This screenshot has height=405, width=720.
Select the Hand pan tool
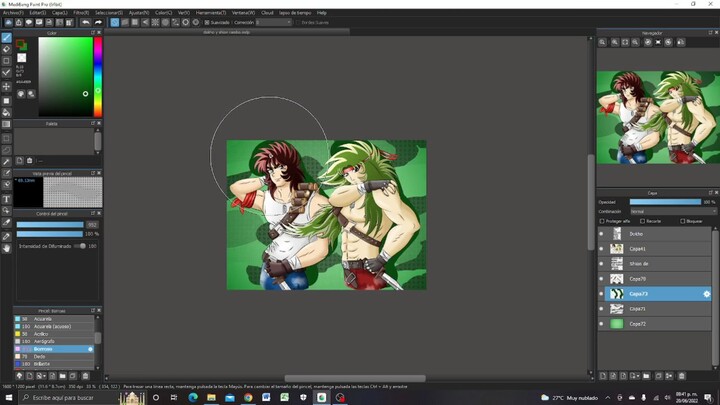tap(6, 248)
